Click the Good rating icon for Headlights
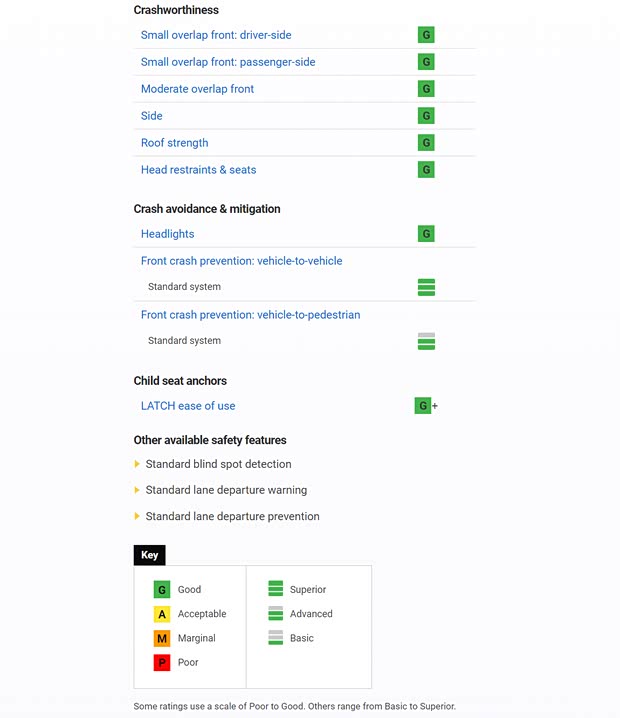620x718 pixels. (426, 234)
